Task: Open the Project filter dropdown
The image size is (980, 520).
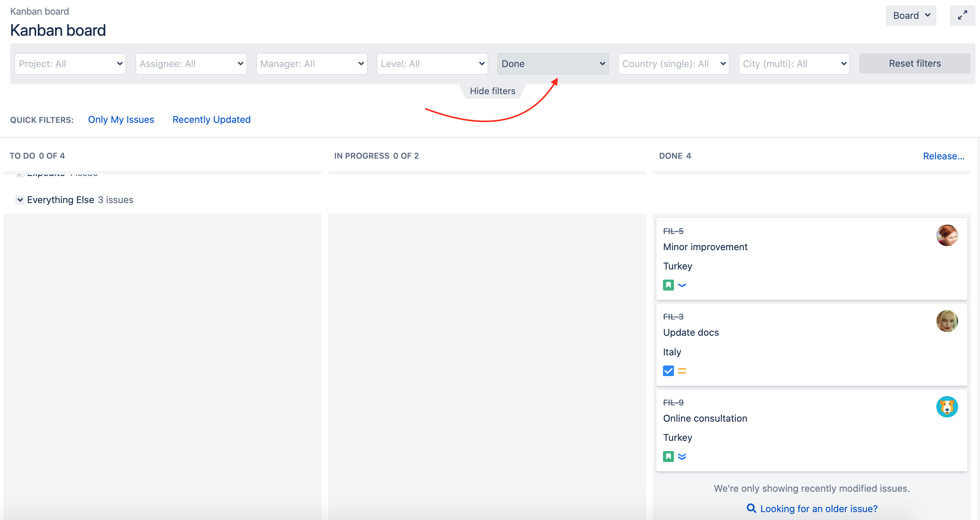Action: click(x=70, y=64)
